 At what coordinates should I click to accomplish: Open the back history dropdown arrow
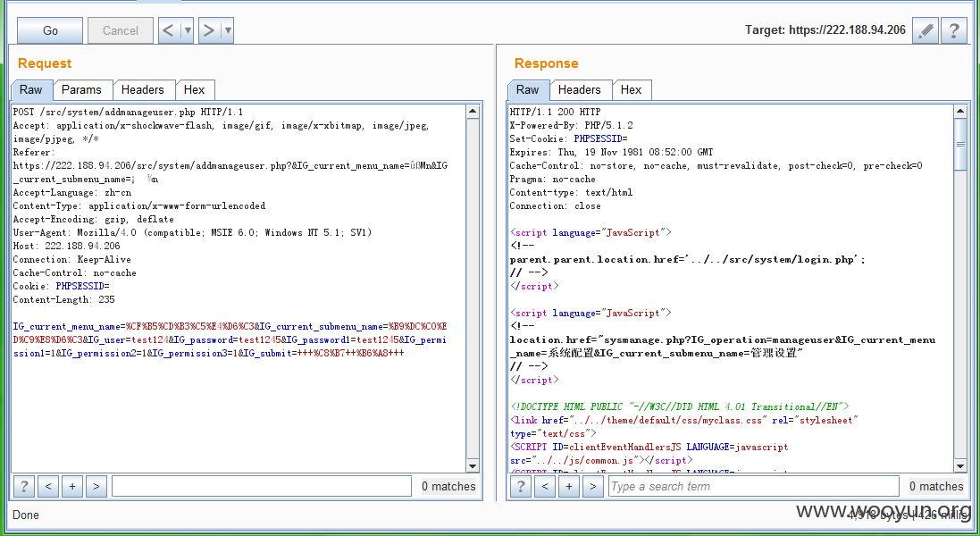(187, 30)
